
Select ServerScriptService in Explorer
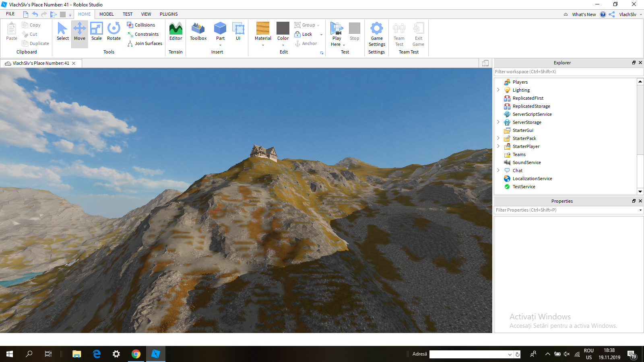(532, 114)
